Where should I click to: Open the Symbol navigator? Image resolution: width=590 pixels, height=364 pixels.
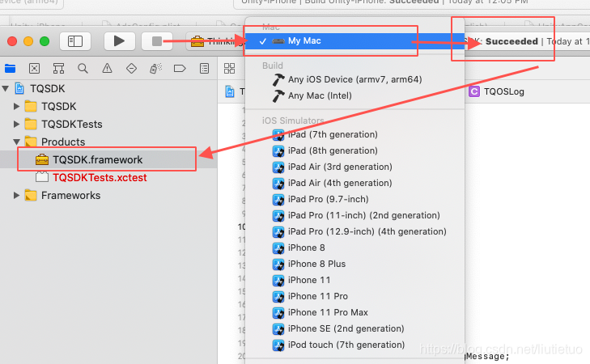point(58,69)
